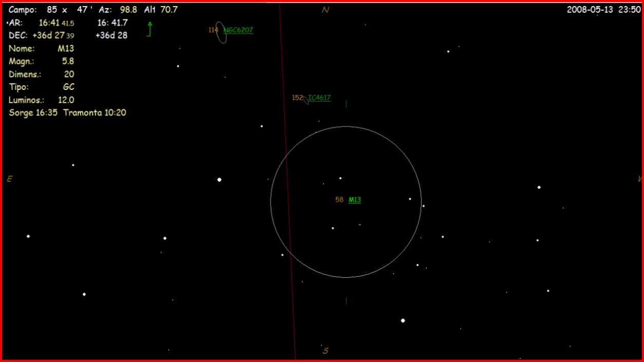Screen dimensions: 644x362
Task: Select the small IC4617 galaxy ellipse symbol
Action: pos(306,100)
